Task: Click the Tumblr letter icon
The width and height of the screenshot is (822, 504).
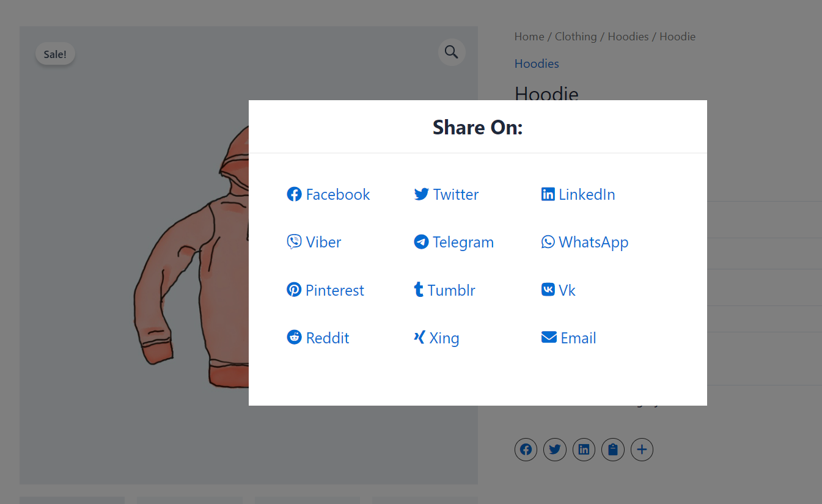Action: click(x=419, y=290)
